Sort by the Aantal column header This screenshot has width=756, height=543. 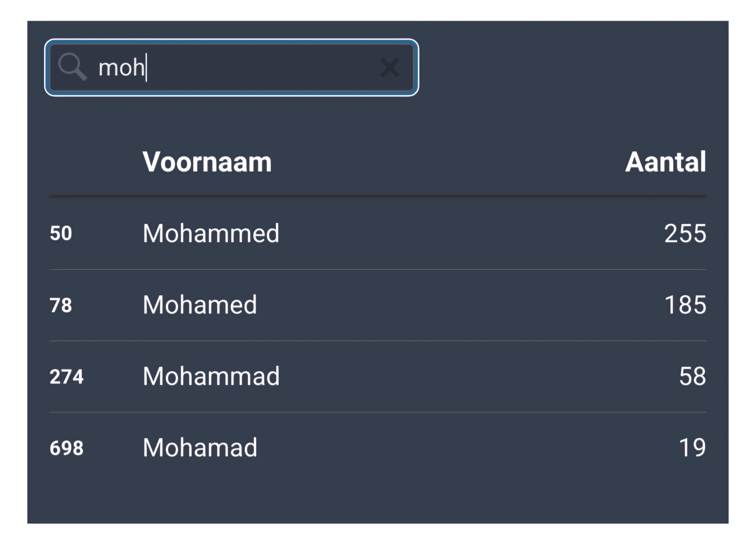pos(665,162)
